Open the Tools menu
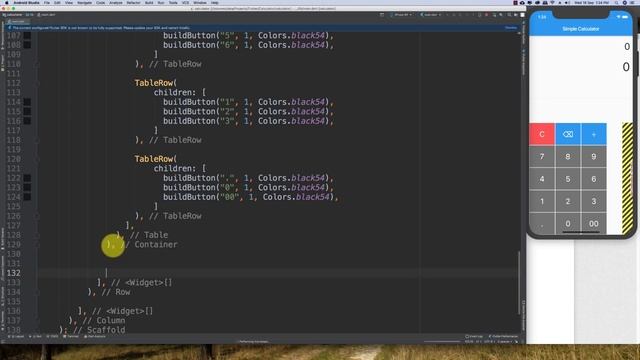The height and width of the screenshot is (360, 640). 173,2
